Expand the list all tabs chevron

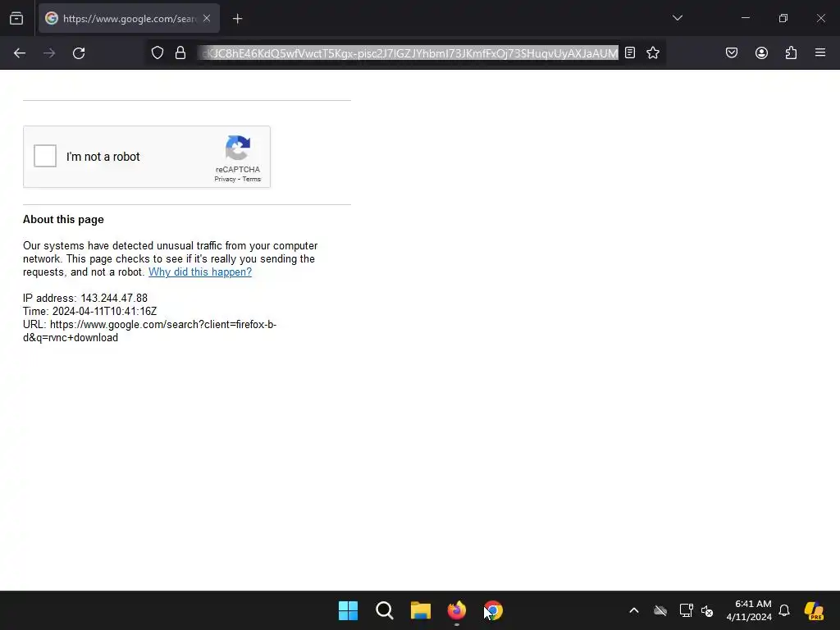(x=677, y=18)
